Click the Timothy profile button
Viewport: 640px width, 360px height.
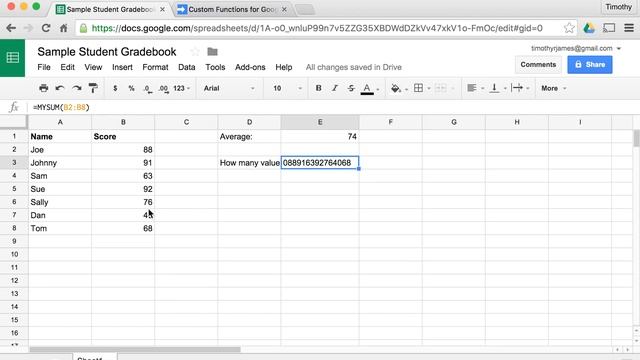[618, 7]
